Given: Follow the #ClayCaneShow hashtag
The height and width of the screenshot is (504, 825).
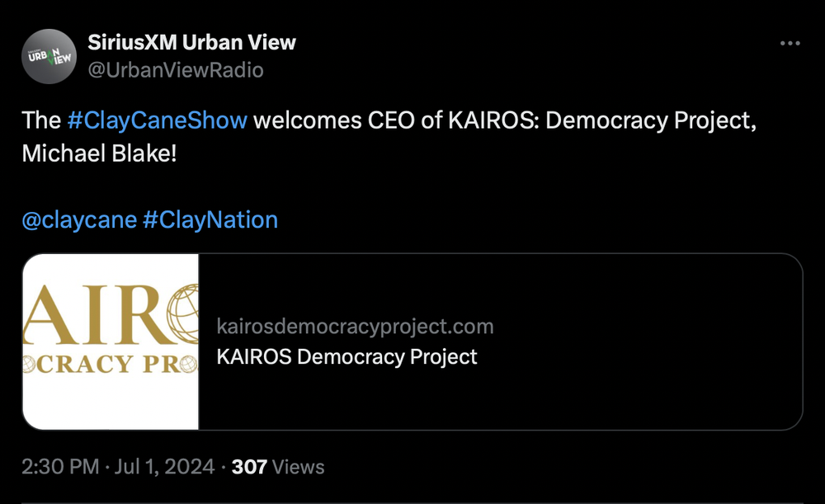Looking at the screenshot, I should [157, 120].
